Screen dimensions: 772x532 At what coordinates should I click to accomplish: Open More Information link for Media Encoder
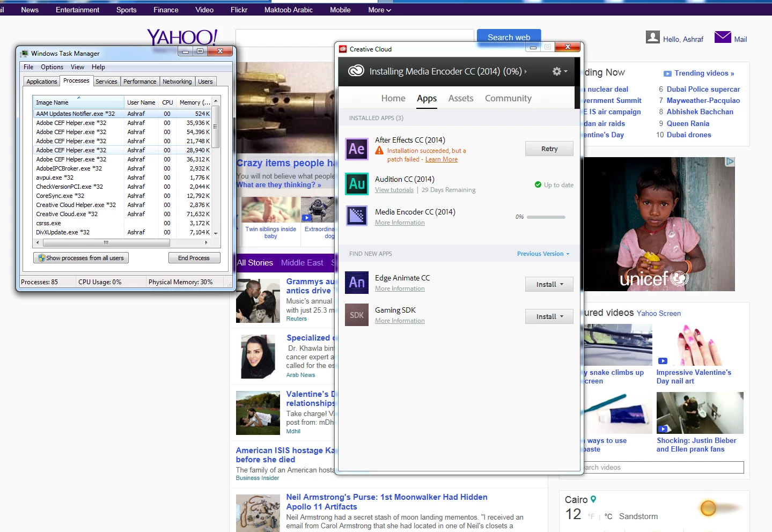(x=400, y=223)
